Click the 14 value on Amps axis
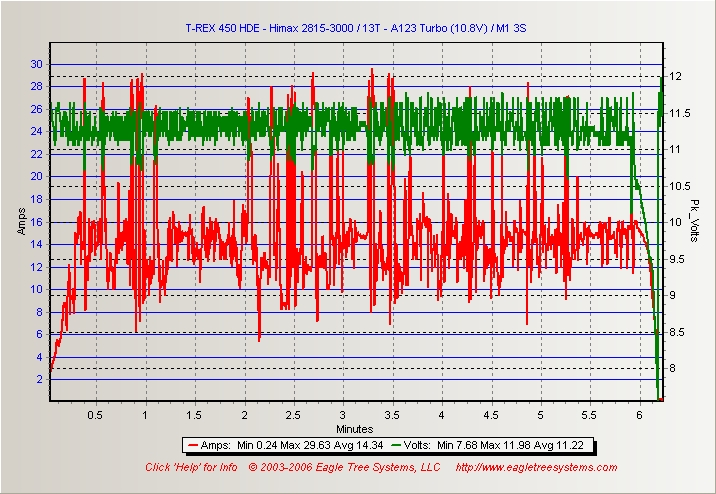Viewport: 716px width, 494px height. (37, 244)
